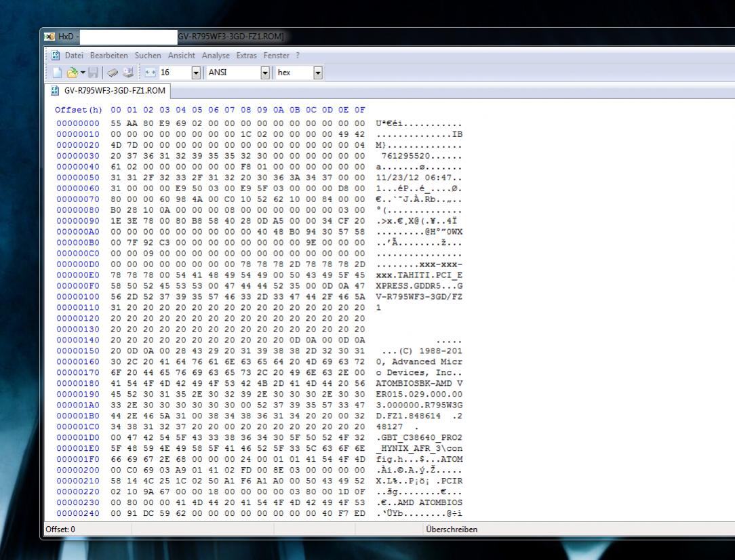Open the bytes per row dropdown showing 16
The image size is (735, 560).
tap(197, 73)
